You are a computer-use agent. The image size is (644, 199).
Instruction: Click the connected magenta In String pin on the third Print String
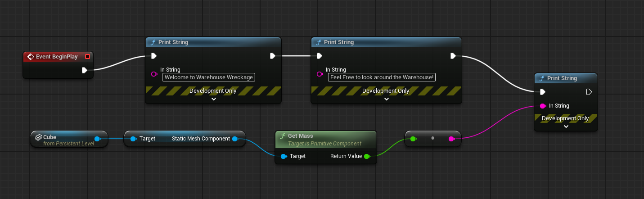point(543,106)
